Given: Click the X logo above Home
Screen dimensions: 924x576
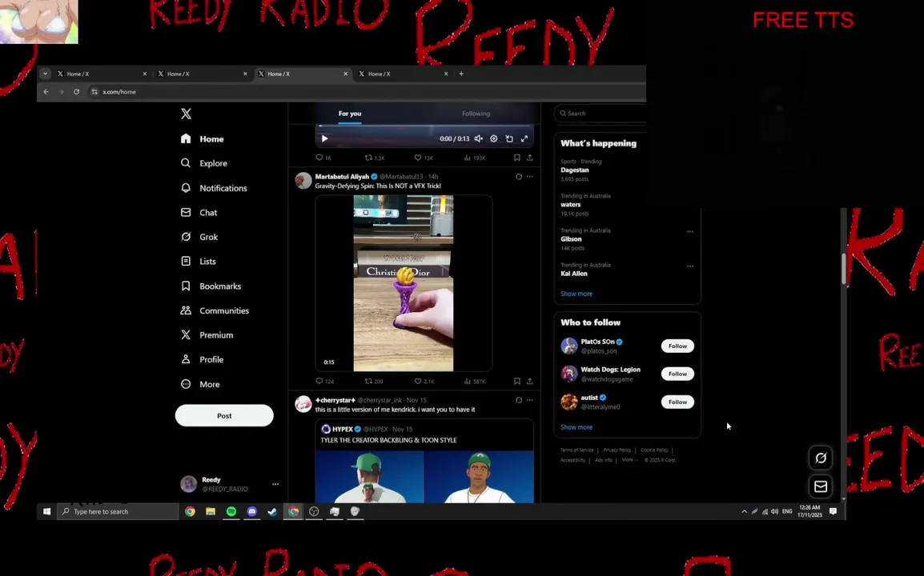Looking at the screenshot, I should [x=187, y=114].
